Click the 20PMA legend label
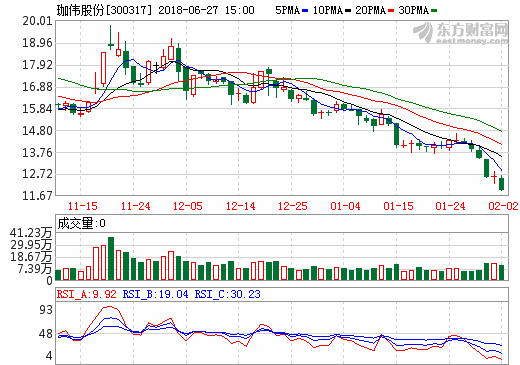520x365 pixels. click(x=370, y=10)
